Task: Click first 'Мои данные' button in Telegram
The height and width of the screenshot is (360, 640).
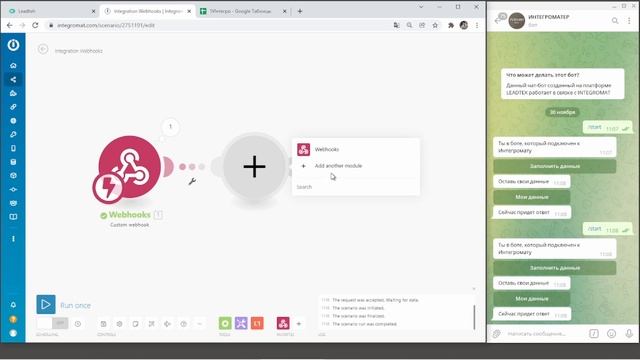Action: coord(531,197)
